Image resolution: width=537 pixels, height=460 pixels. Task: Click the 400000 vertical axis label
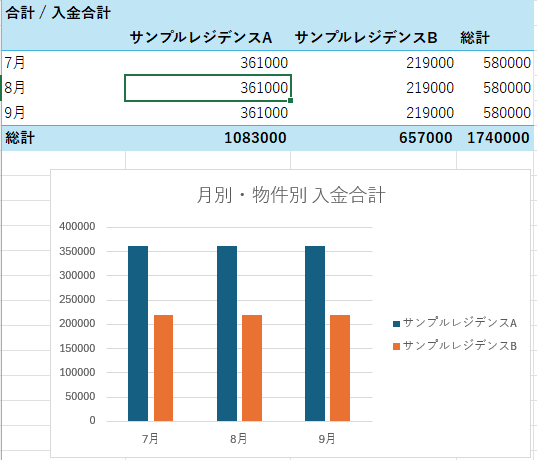77,226
